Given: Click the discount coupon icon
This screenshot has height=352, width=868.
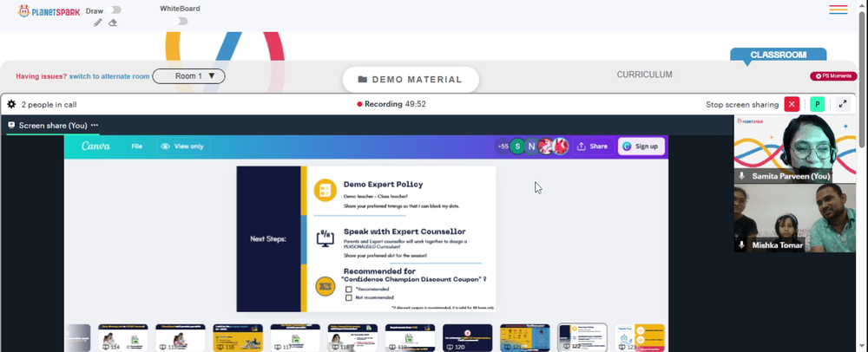Looking at the screenshot, I should 325,286.
